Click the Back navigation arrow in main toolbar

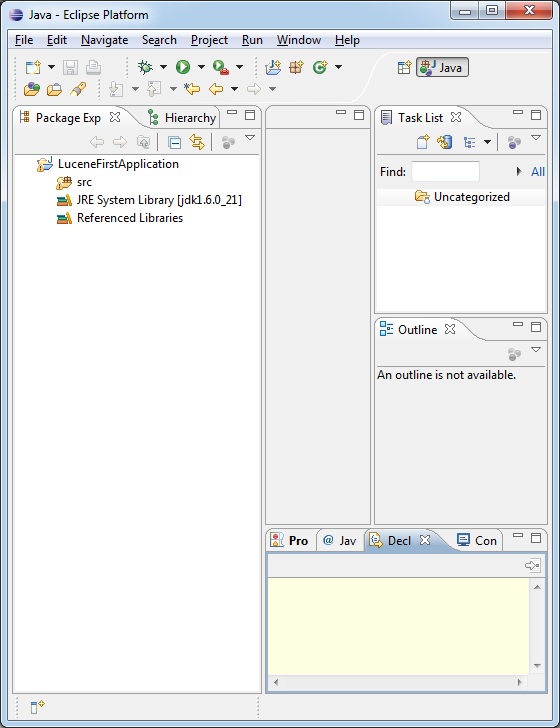click(x=216, y=89)
